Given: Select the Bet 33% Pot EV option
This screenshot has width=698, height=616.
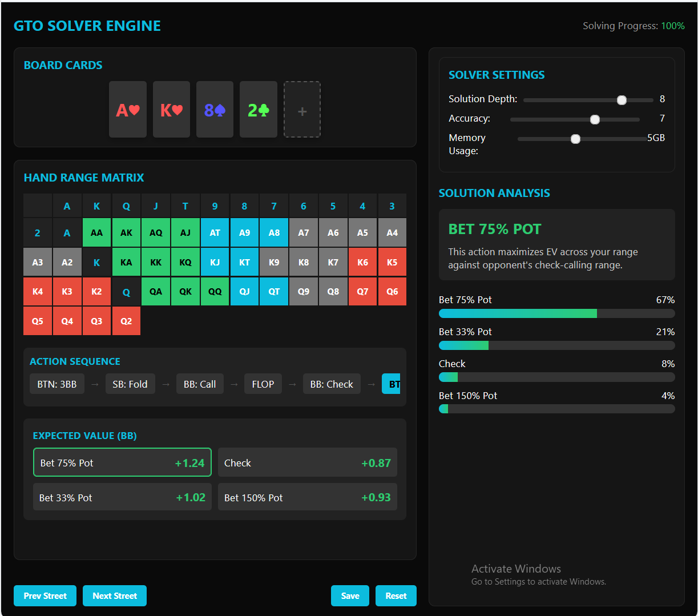Looking at the screenshot, I should click(x=122, y=497).
